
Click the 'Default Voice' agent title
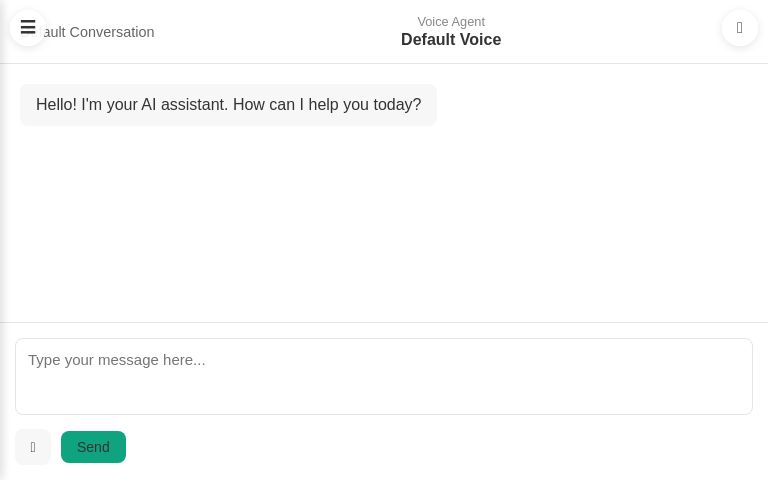click(x=451, y=40)
